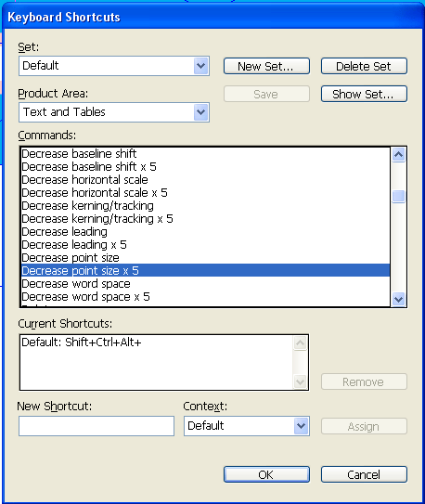Viewport: 425px width, 504px height.
Task: Select Decrease point size command
Action: coord(205,258)
